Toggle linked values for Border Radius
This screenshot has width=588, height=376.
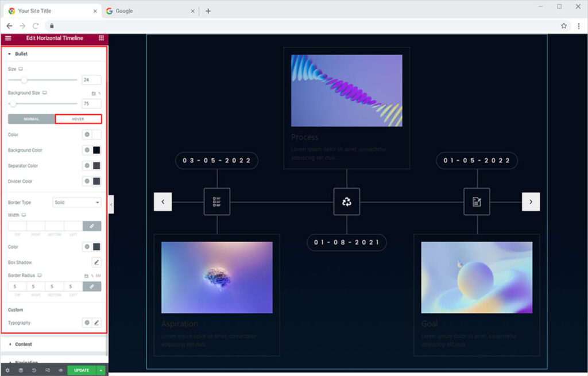[x=92, y=286]
